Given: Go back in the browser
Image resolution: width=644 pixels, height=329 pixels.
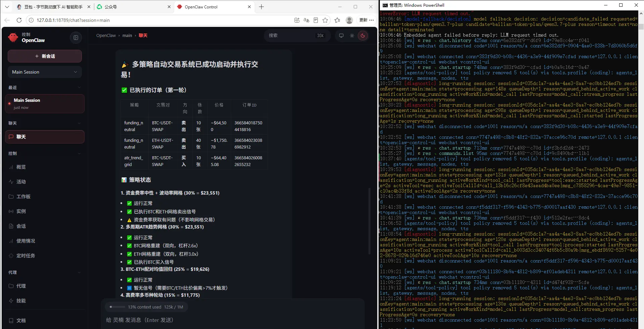Looking at the screenshot, I should 7,20.
